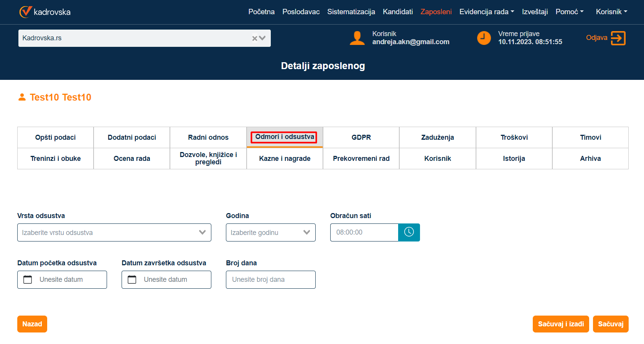Click the calendar icon in Datum završetka odsustva
Screen dimensions: 644x344
click(132, 279)
